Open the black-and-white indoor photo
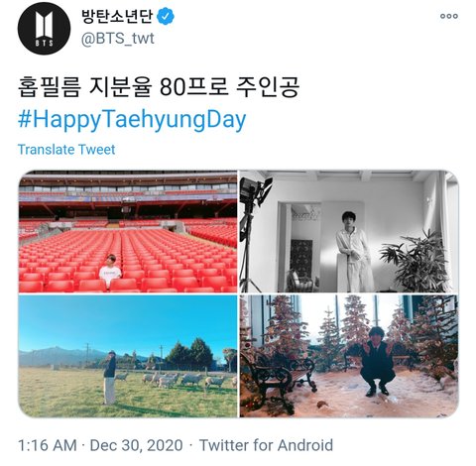 click(x=349, y=231)
